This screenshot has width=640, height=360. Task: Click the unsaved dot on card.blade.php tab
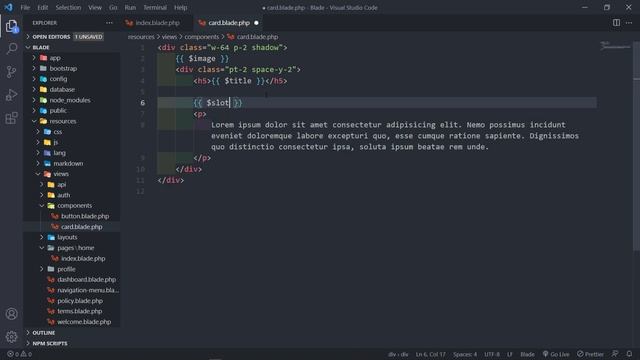(x=256, y=23)
